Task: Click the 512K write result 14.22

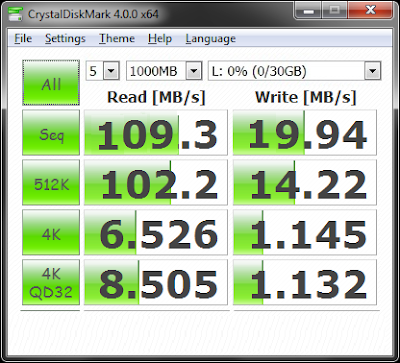Action: (x=305, y=182)
